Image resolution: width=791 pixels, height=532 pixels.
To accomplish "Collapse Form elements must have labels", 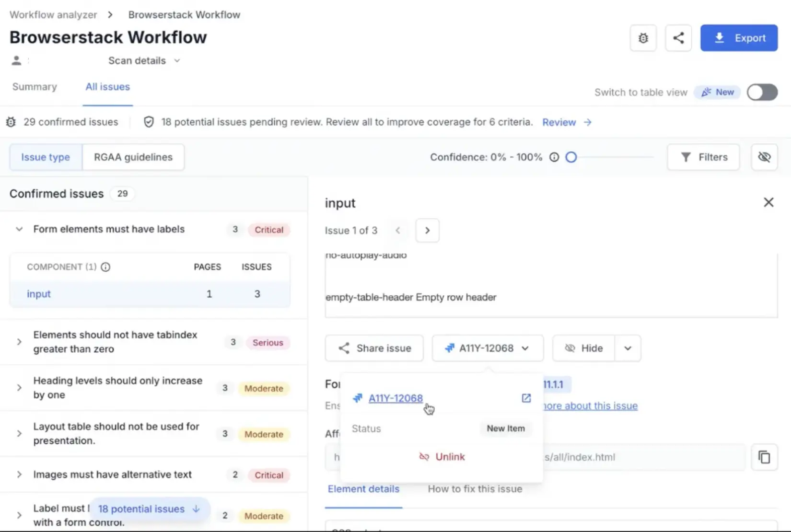I will click(x=19, y=229).
